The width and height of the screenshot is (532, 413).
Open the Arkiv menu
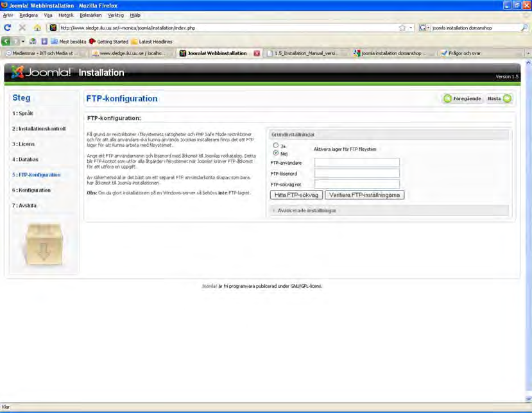point(8,15)
